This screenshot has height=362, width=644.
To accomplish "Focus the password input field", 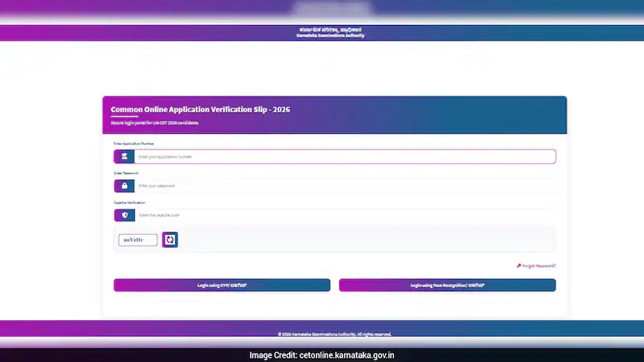I will [345, 186].
